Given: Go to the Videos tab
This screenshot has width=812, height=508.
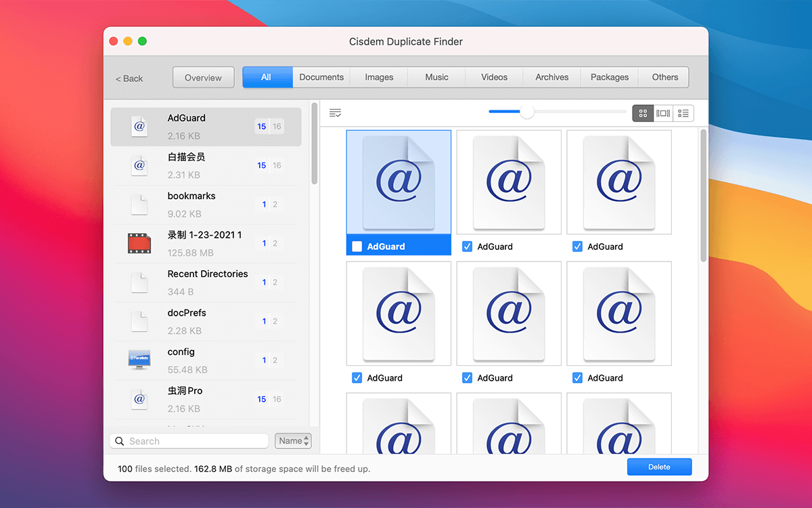Looking at the screenshot, I should 494,77.
